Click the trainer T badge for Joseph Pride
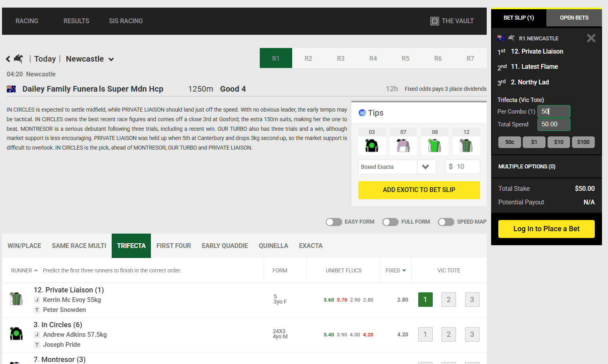The height and width of the screenshot is (364, 608). point(37,345)
